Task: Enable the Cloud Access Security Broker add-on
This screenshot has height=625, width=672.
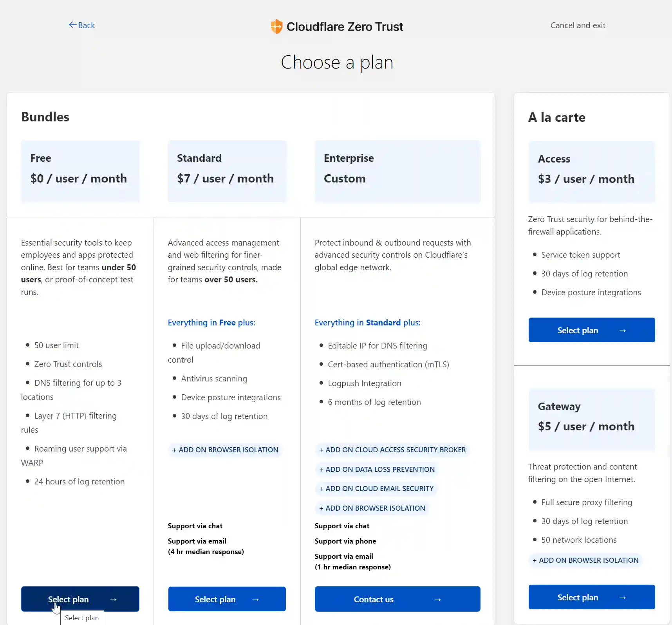Action: tap(392, 450)
